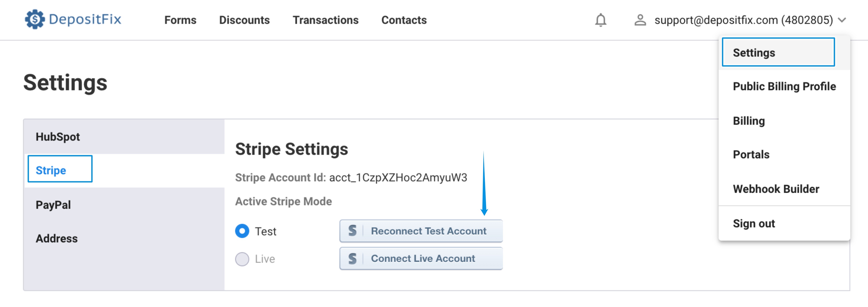Collapse the account dropdown chevron
The width and height of the screenshot is (868, 307).
(x=842, y=20)
